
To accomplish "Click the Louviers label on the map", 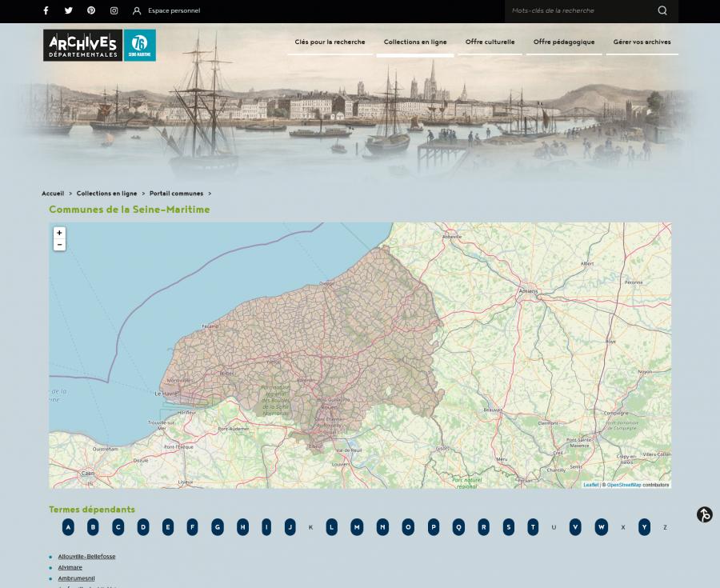I will pyautogui.click(x=341, y=464).
